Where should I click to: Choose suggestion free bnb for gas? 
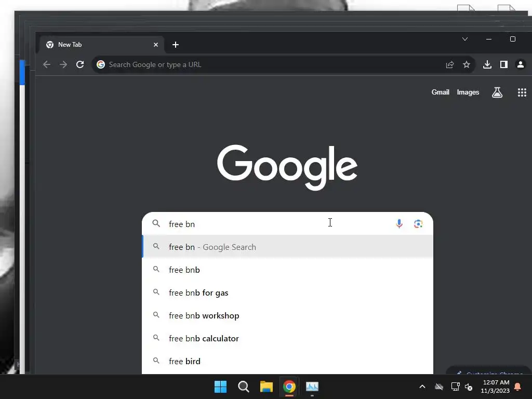pos(287,292)
